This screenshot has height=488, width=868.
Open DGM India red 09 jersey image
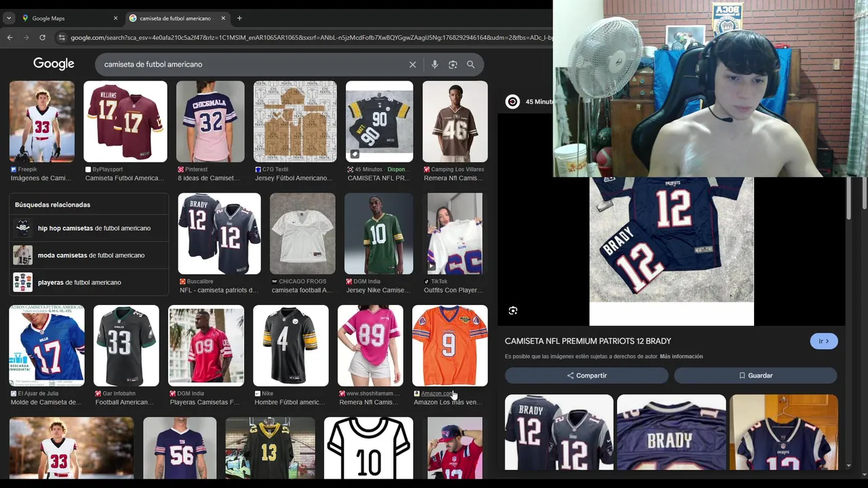click(x=206, y=346)
